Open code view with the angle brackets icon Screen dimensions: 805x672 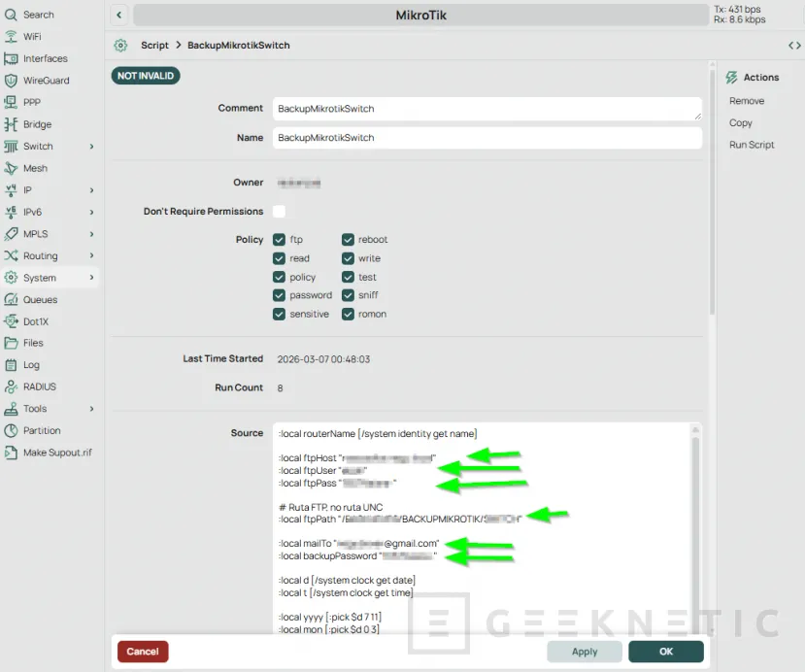point(795,45)
